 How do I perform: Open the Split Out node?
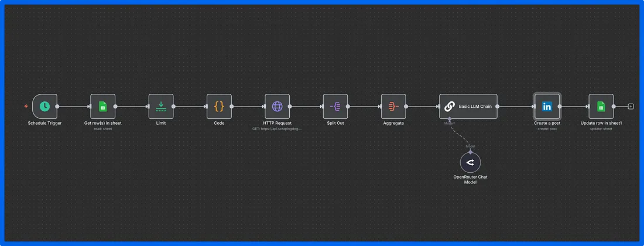335,107
